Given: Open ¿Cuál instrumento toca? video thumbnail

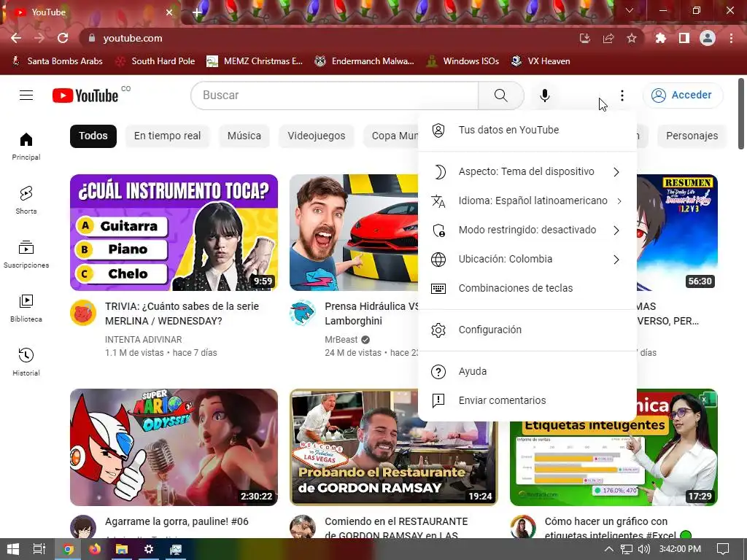Looking at the screenshot, I should pyautogui.click(x=174, y=233).
